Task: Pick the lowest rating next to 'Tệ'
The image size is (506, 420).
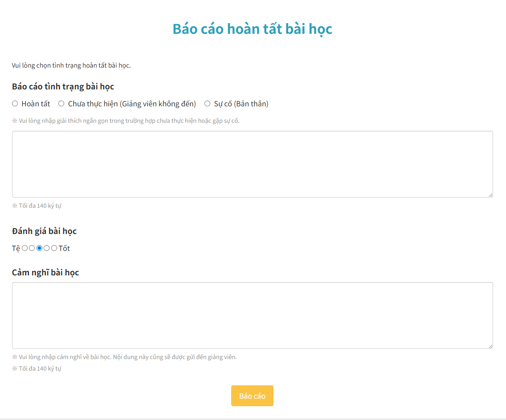Action: click(24, 248)
